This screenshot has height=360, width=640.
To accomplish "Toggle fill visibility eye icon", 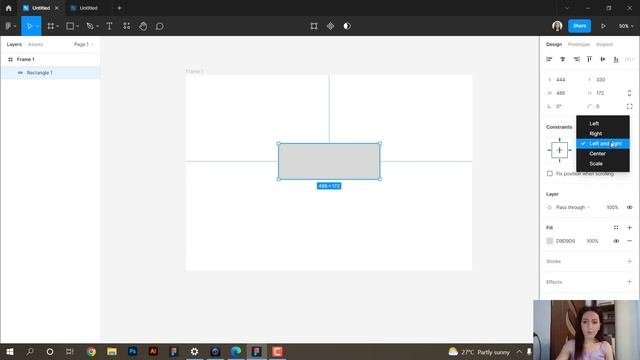I will (616, 241).
